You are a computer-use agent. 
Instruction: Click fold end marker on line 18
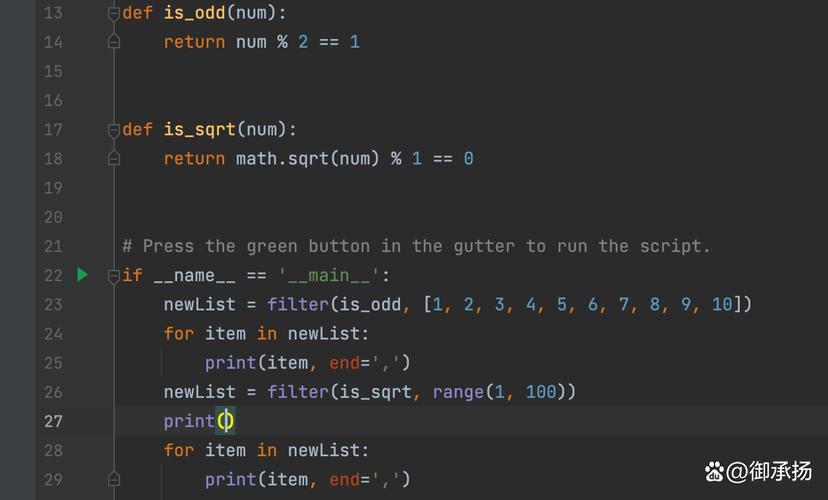(114, 158)
